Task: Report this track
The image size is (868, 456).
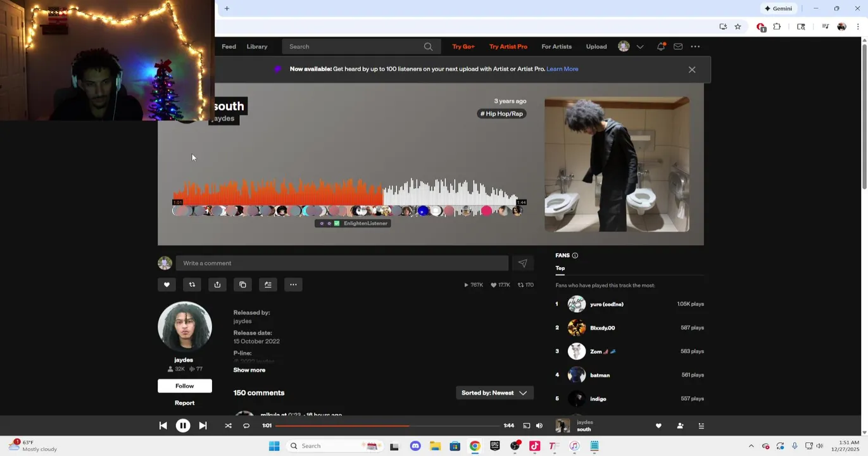Action: click(x=185, y=403)
